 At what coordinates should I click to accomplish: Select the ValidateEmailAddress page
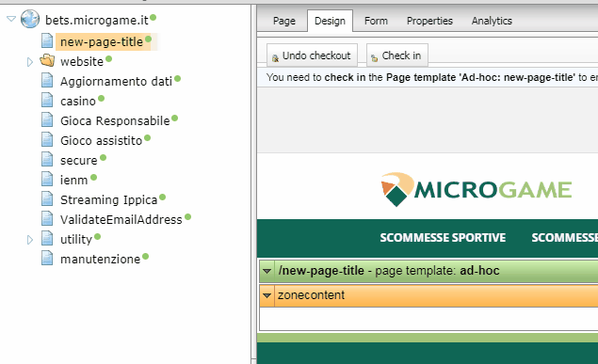(121, 220)
